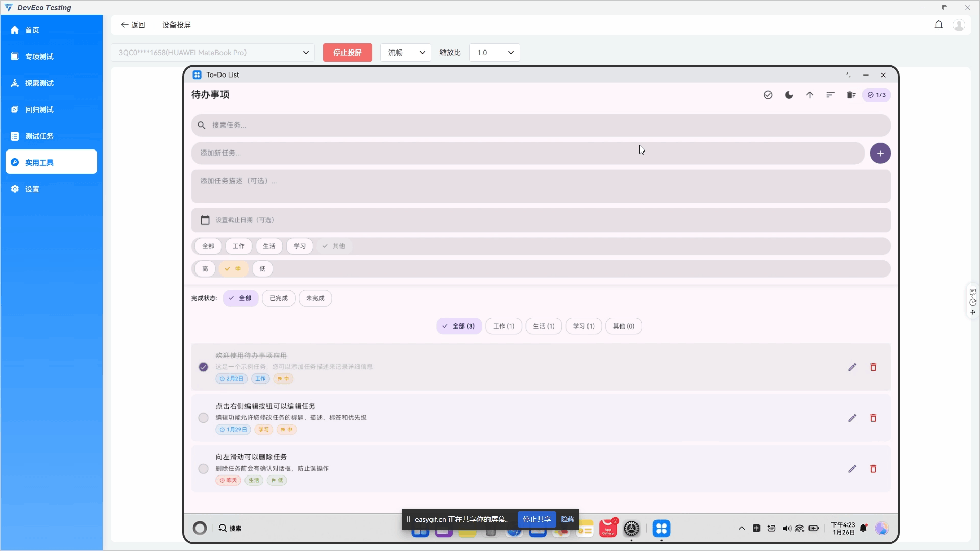The image size is (980, 551).
Task: Click the mark-all-complete checkmark icon
Action: (768, 95)
